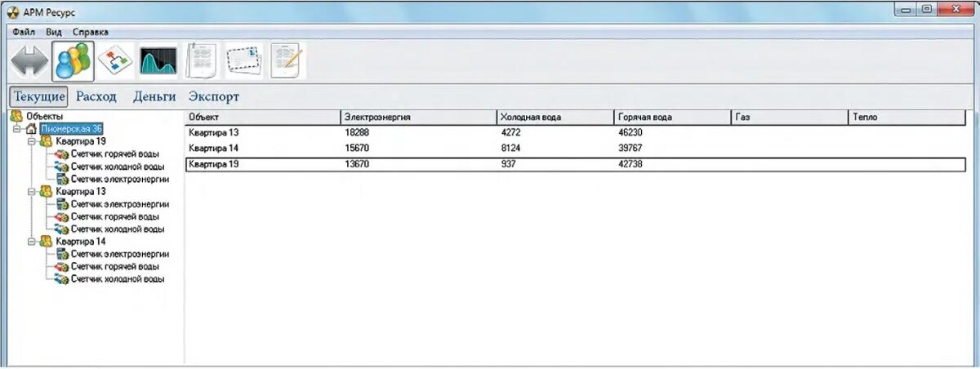The image size is (980, 369).
Task: Click cold water meter icon under Квартира 14
Action: click(x=62, y=279)
